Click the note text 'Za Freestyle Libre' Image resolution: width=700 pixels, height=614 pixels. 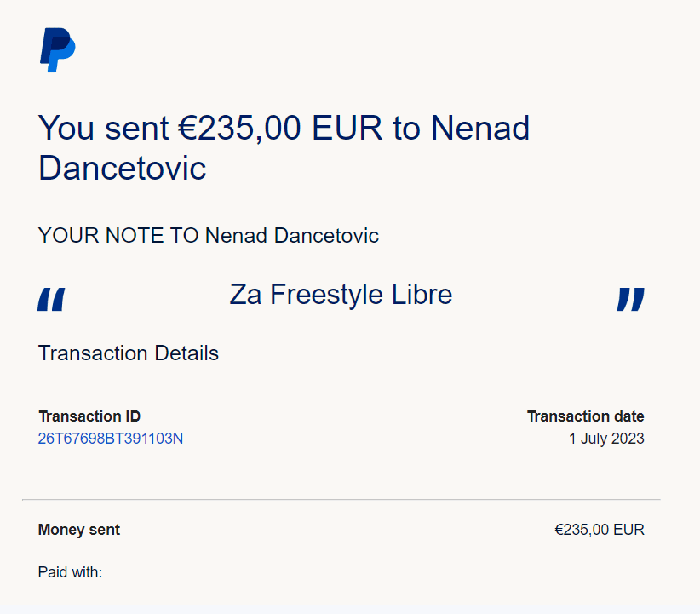[x=341, y=295]
